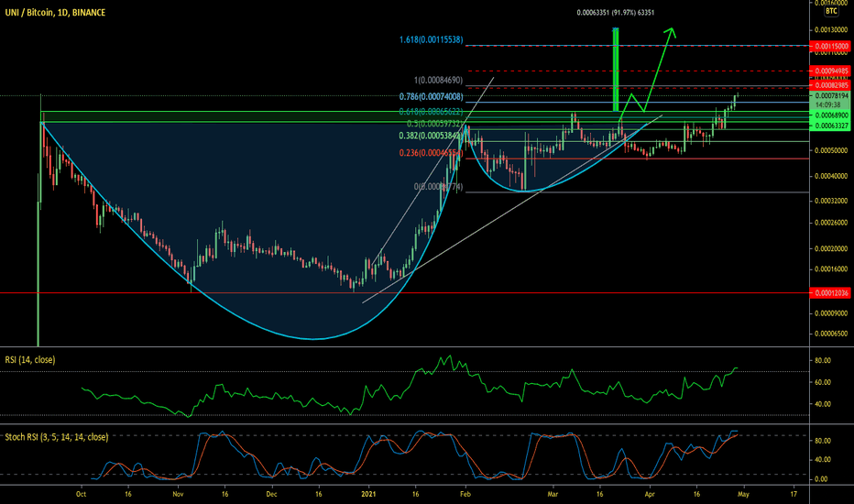This screenshot has width=854, height=504.
Task: Open the RSI (14, close) indicator legend
Action: pos(30,359)
